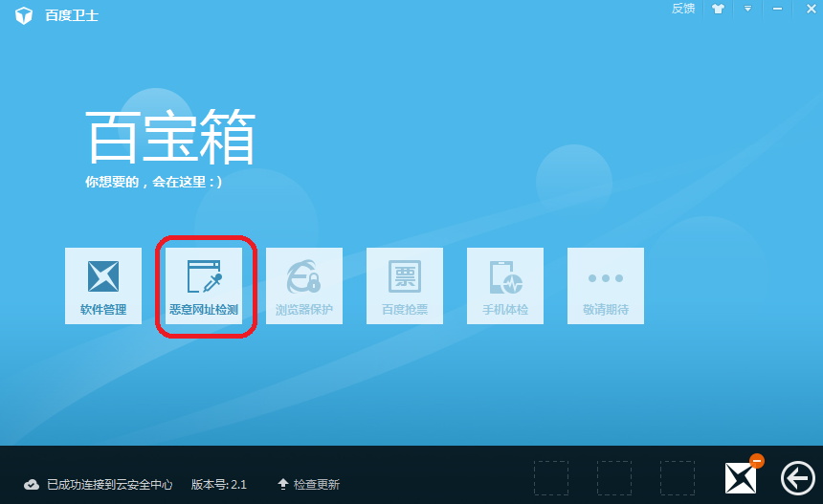Click the 百度卫士 title text
823x504 pixels.
pyautogui.click(x=72, y=15)
